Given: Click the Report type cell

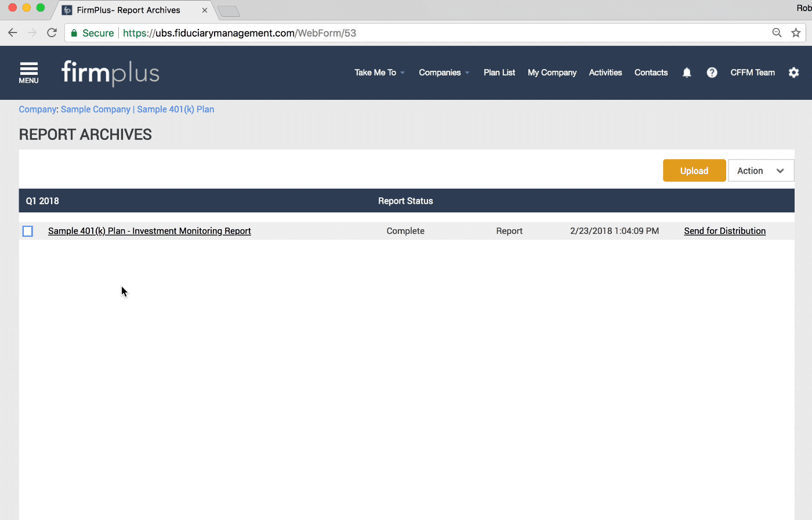Looking at the screenshot, I should click(509, 231).
